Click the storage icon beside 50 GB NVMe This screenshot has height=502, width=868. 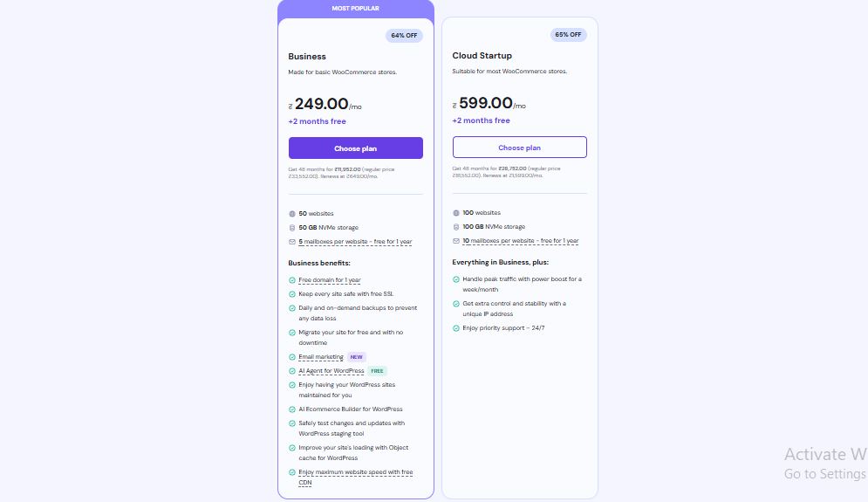[292, 227]
